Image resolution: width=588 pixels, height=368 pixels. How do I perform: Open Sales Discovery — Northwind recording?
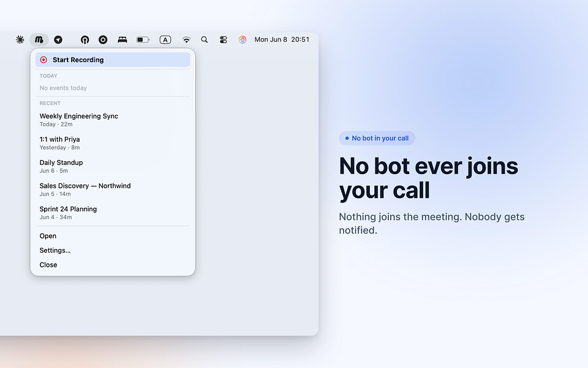point(113,190)
